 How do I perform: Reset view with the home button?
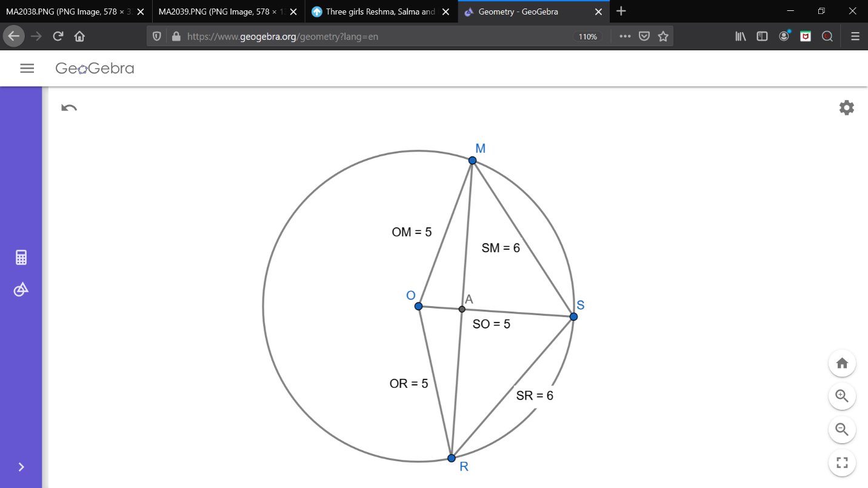click(842, 364)
